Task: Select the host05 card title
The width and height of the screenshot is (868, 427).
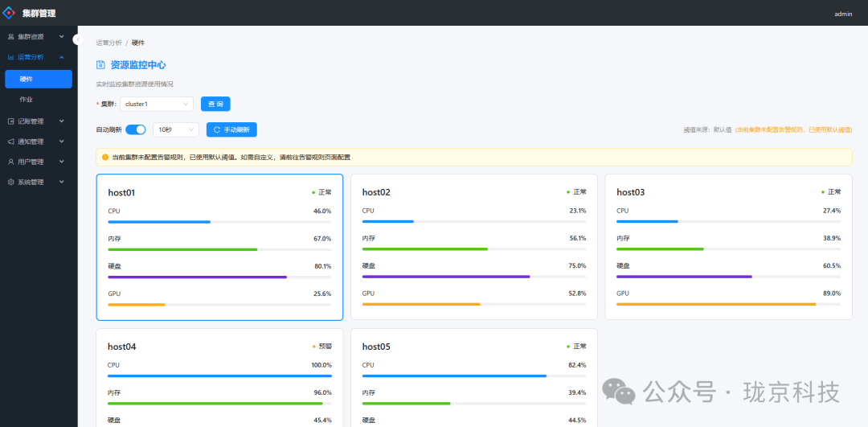Action: (x=376, y=347)
